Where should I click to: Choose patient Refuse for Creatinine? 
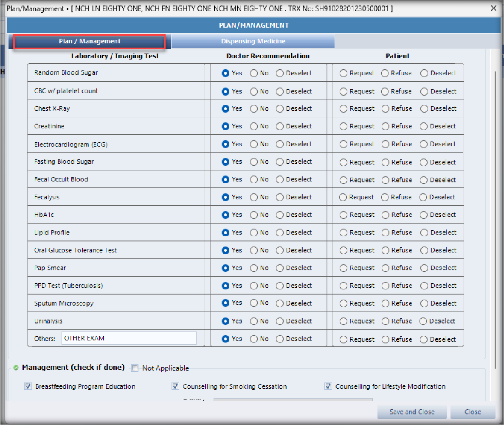[385, 126]
